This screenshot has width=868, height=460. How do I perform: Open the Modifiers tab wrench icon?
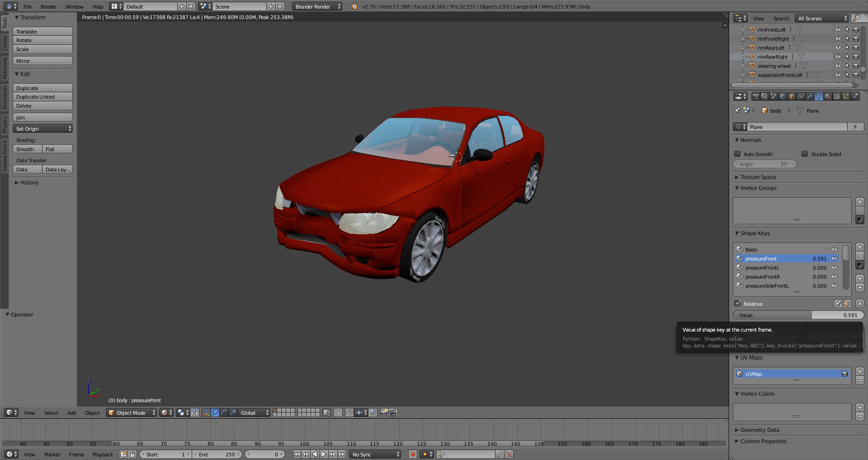click(x=810, y=96)
